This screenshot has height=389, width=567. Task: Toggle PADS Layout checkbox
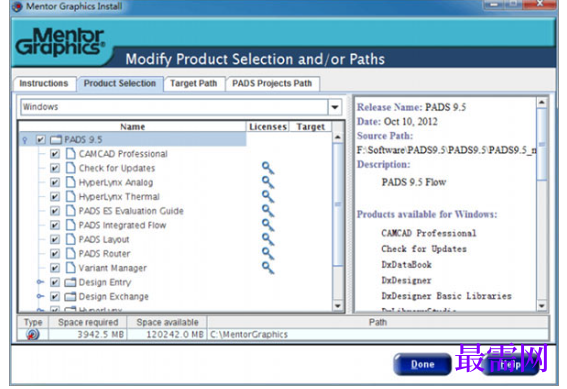tap(55, 239)
